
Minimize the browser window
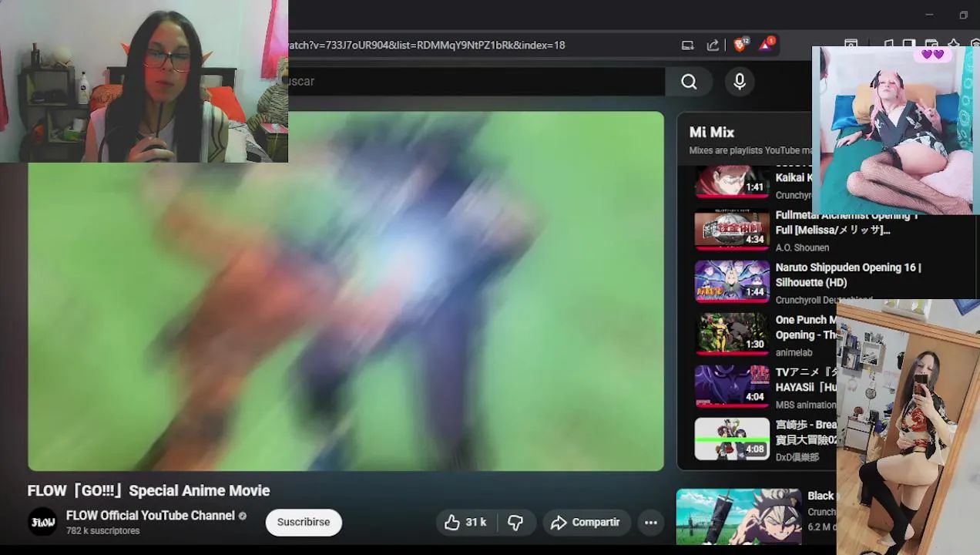(x=929, y=15)
